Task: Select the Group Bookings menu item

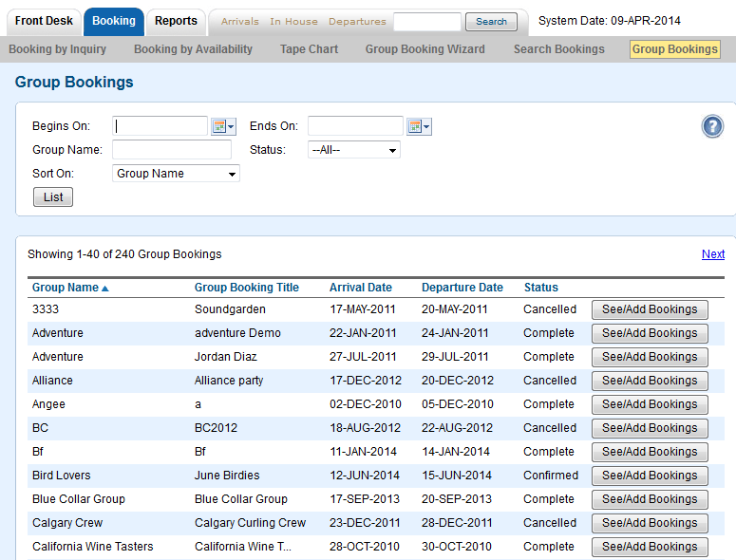Action: pyautogui.click(x=675, y=48)
